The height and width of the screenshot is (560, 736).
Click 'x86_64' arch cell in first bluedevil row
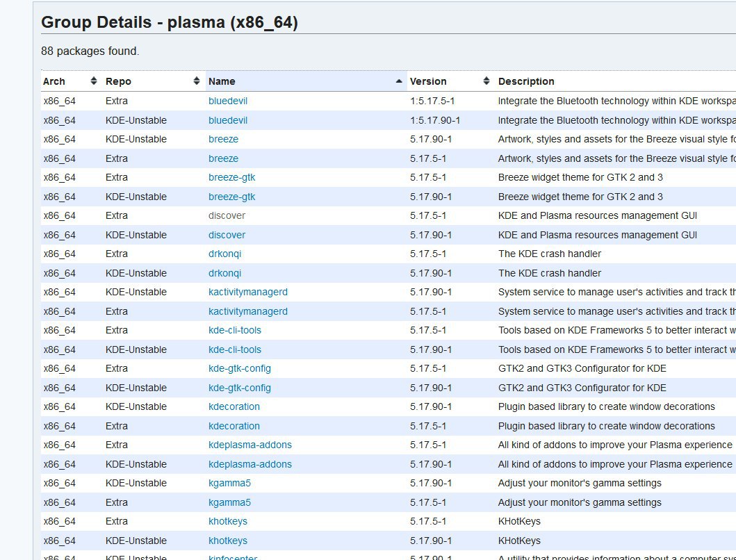[60, 101]
